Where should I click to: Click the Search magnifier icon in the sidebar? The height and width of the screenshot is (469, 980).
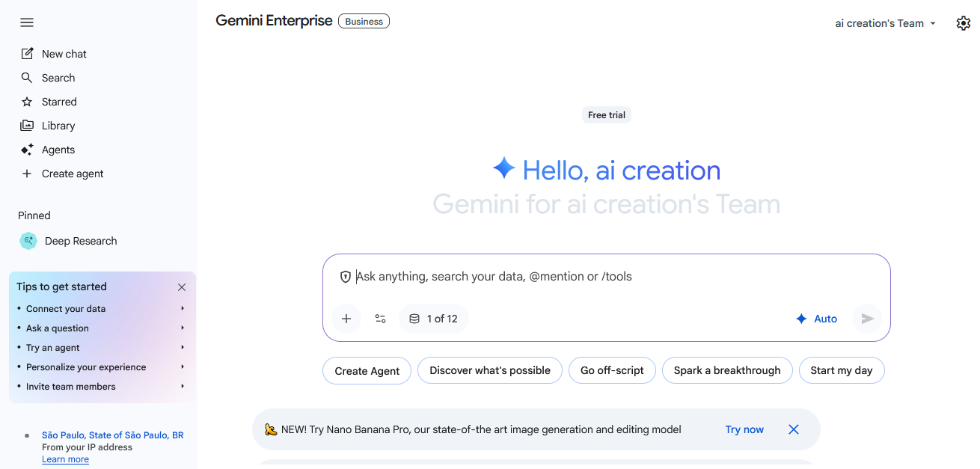click(27, 78)
